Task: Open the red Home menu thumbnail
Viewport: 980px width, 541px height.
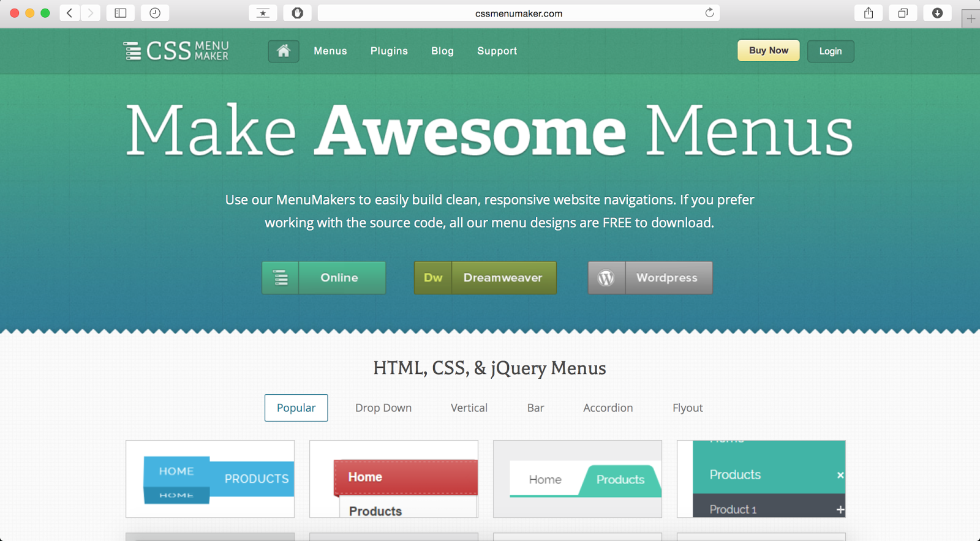Action: point(394,479)
